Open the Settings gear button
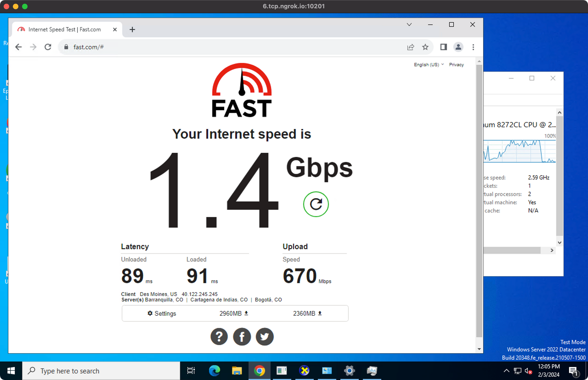The width and height of the screenshot is (588, 380). click(162, 313)
